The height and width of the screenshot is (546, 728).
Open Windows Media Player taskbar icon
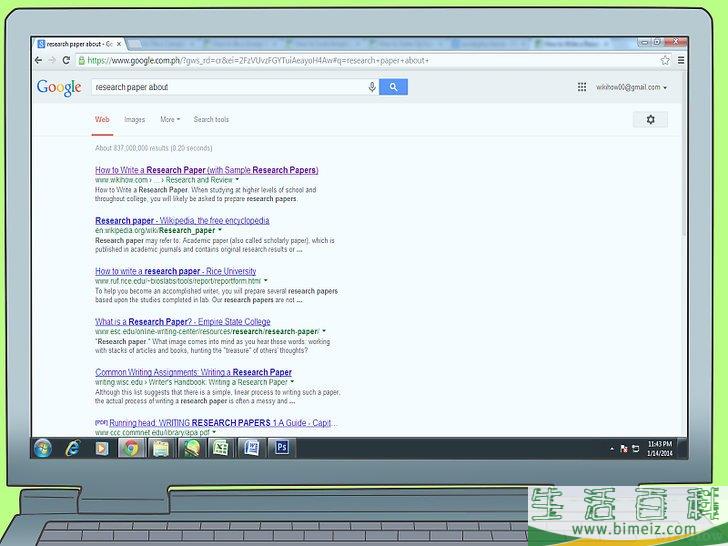coord(102,448)
